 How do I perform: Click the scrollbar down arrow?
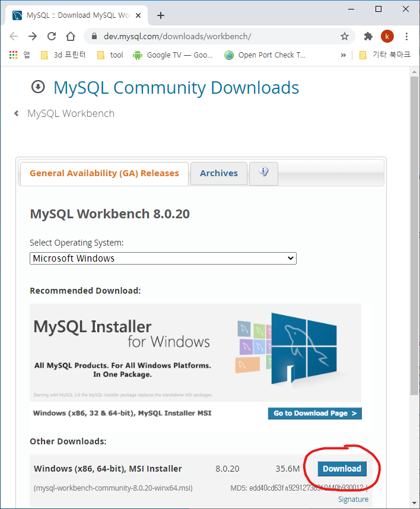tap(414, 503)
